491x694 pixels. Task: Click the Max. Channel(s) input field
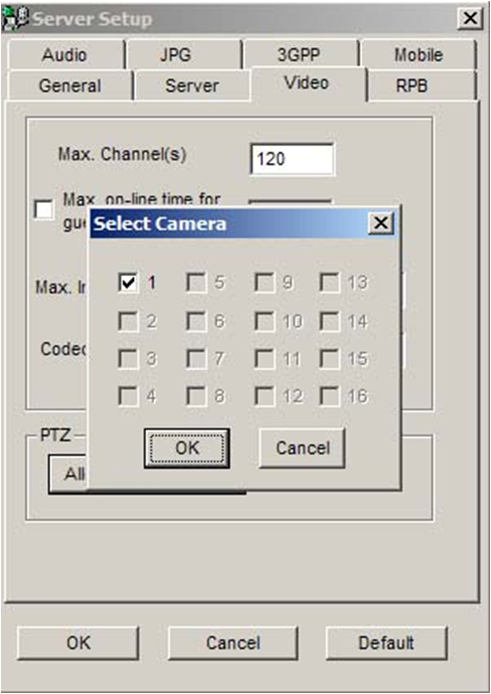(x=292, y=159)
